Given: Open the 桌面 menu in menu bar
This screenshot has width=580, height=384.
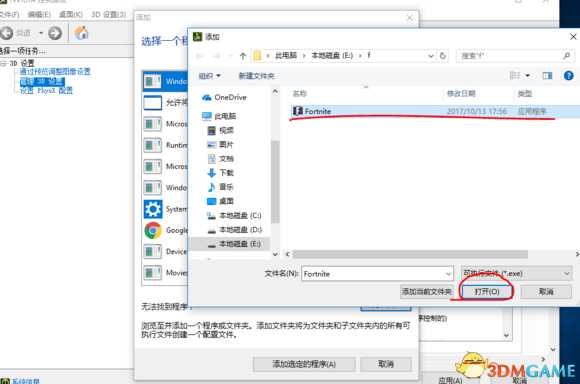Looking at the screenshot, I should [x=71, y=14].
